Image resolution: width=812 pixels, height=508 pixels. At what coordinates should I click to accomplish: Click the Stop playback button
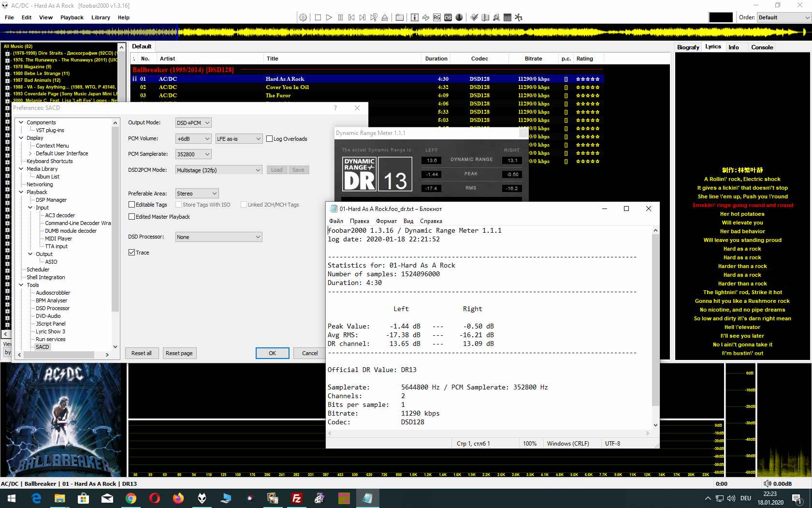coord(318,17)
